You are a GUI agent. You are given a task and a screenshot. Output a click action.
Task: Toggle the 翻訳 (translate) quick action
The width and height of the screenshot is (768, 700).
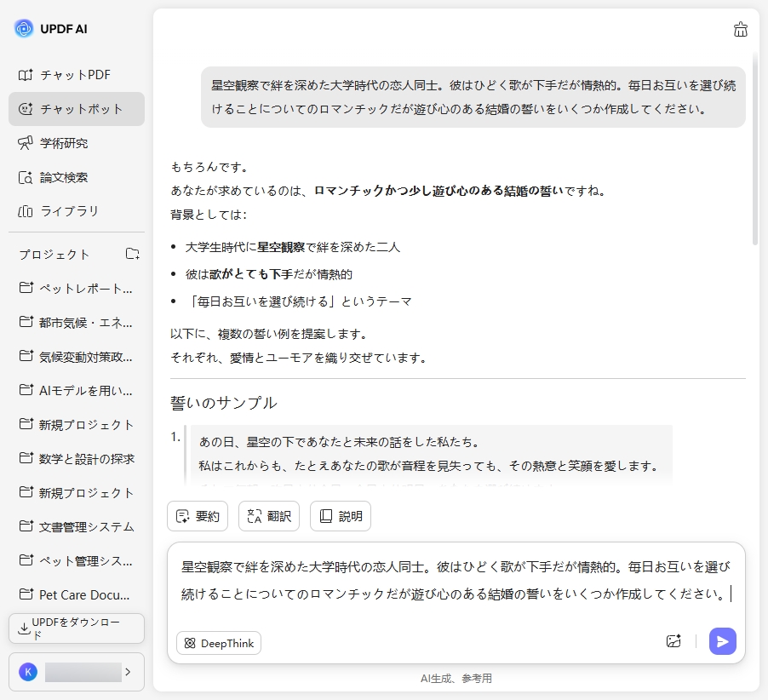coord(268,515)
